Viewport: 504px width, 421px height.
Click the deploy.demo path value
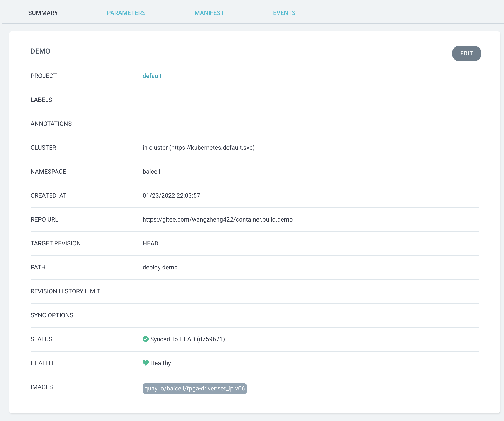[x=160, y=267]
